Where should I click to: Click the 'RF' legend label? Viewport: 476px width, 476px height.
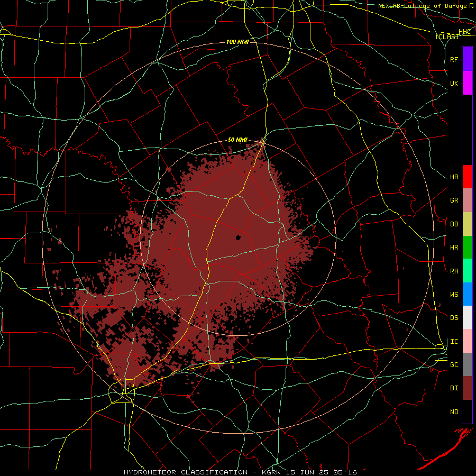(x=454, y=59)
